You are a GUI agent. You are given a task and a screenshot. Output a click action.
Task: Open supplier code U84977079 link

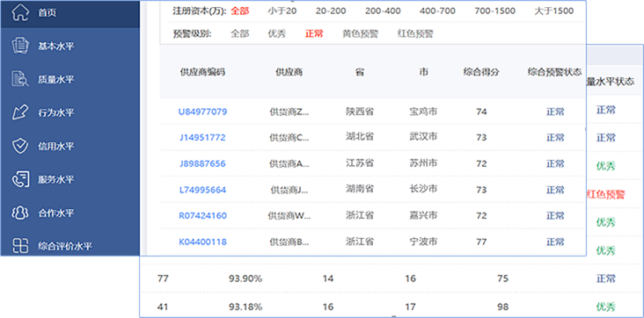[x=202, y=112]
